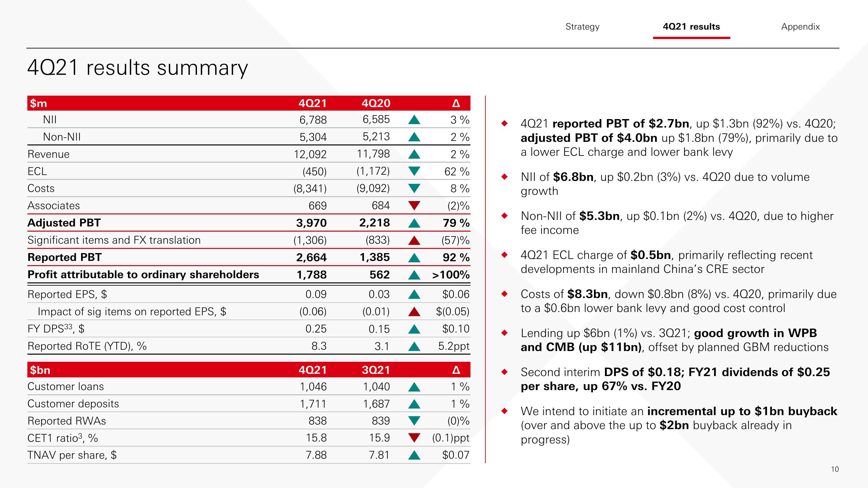The width and height of the screenshot is (868, 488).
Task: Click the green down arrow in ECL row
Action: (x=414, y=171)
